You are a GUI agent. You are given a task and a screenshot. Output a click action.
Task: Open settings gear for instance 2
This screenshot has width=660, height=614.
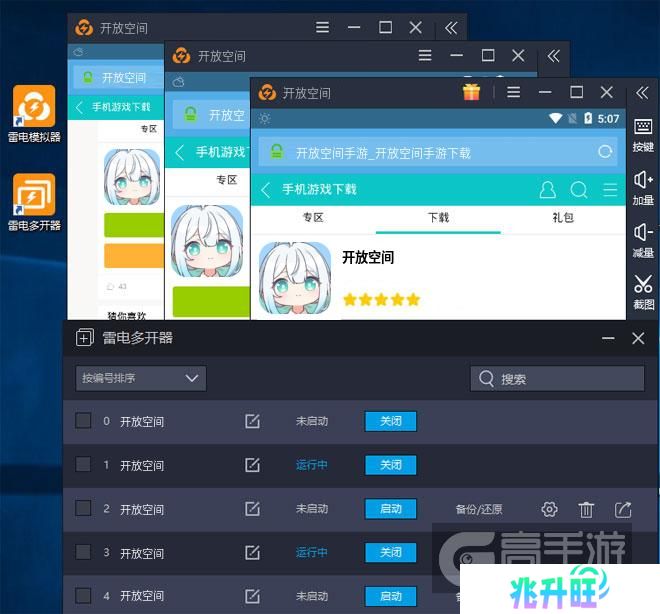(x=549, y=509)
